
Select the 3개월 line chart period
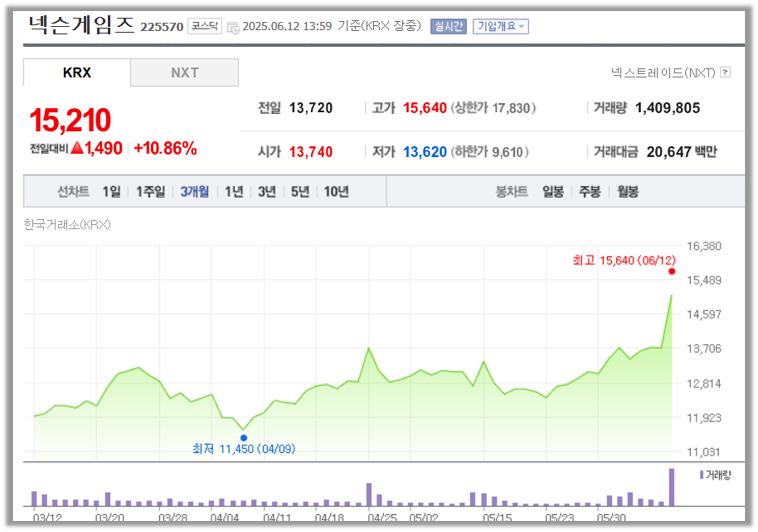click(195, 191)
